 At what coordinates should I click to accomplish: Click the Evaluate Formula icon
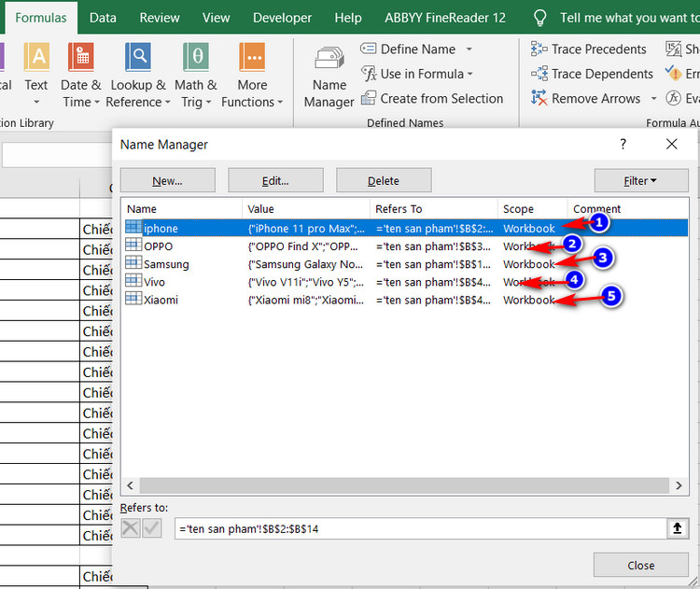coord(673,97)
